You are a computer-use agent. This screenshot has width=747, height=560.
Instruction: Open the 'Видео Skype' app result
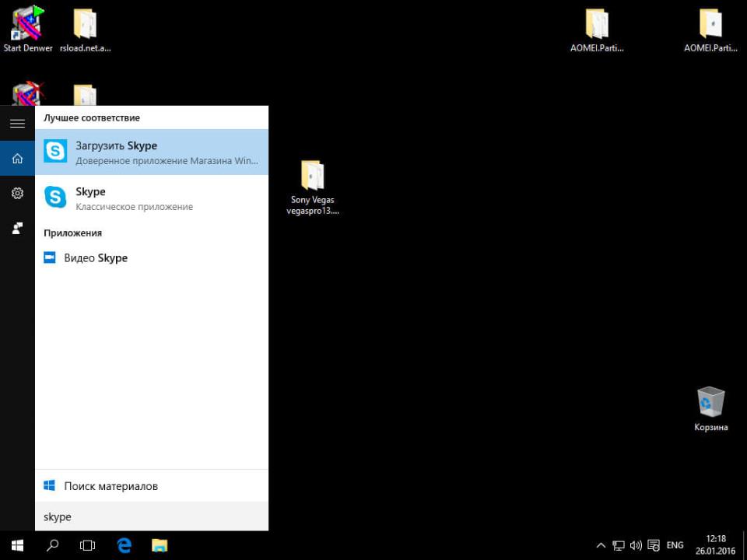click(152, 257)
